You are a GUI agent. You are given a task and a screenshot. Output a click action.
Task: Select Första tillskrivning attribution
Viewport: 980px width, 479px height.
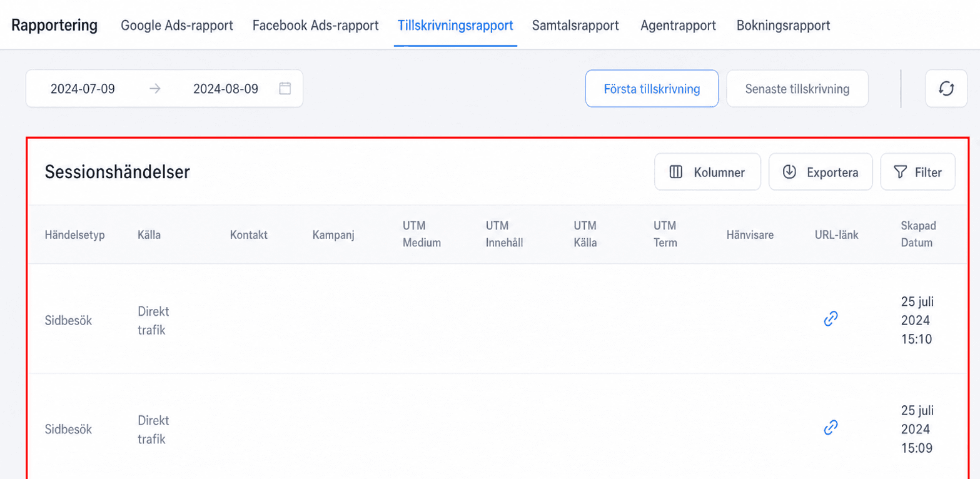pyautogui.click(x=652, y=89)
